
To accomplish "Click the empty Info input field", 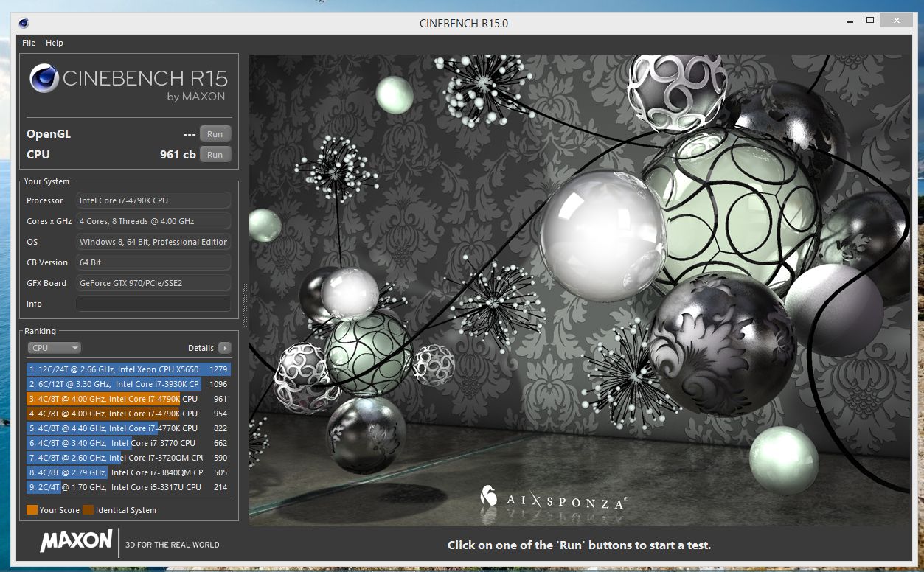I will 153,304.
